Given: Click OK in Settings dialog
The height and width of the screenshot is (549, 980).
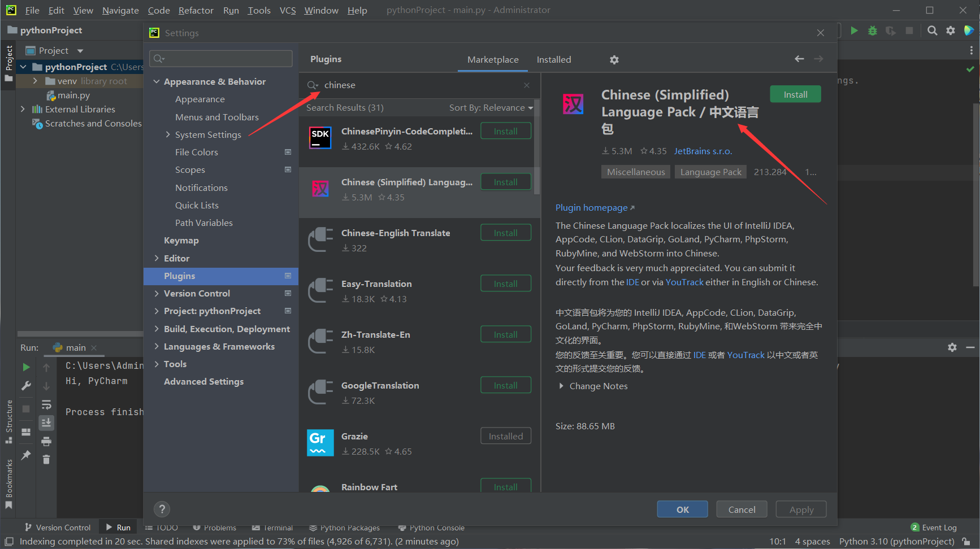Looking at the screenshot, I should 682,509.
